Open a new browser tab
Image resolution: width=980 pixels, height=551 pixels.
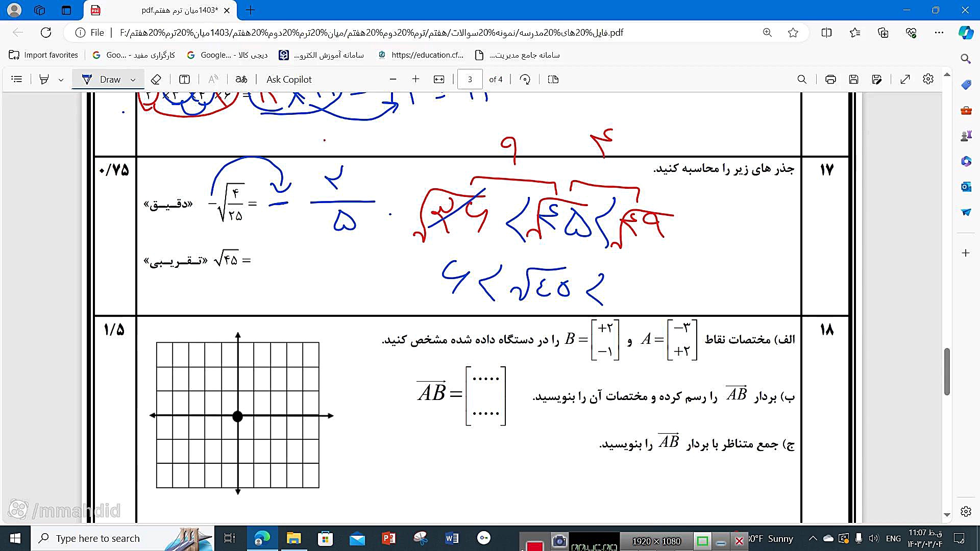250,10
